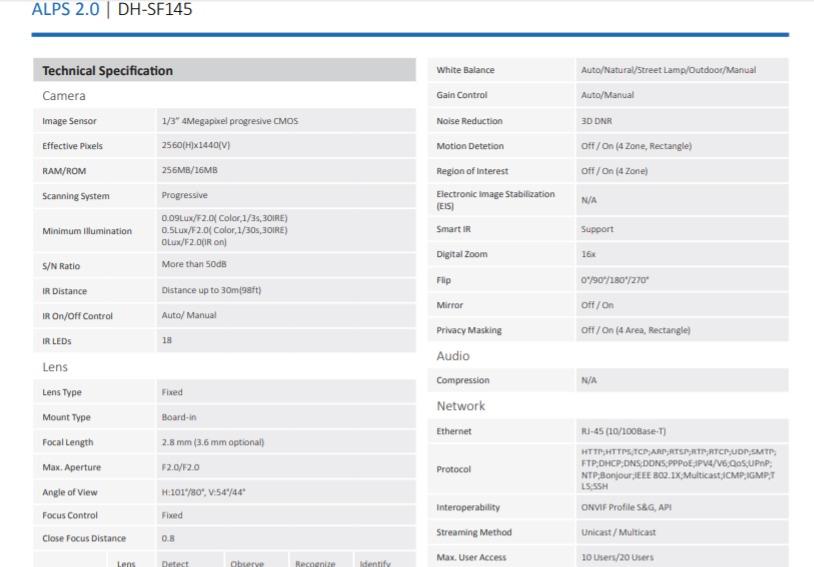Select the 'Progressive' value
The image size is (814, 567).
184,195
